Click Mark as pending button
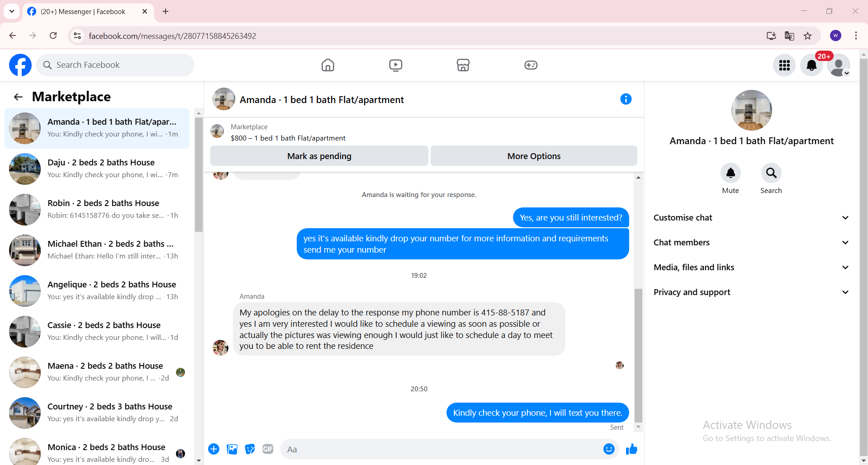The image size is (868, 465). point(319,156)
